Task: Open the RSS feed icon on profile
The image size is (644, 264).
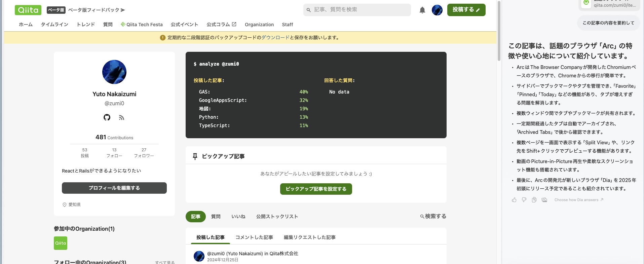Action: click(x=121, y=117)
